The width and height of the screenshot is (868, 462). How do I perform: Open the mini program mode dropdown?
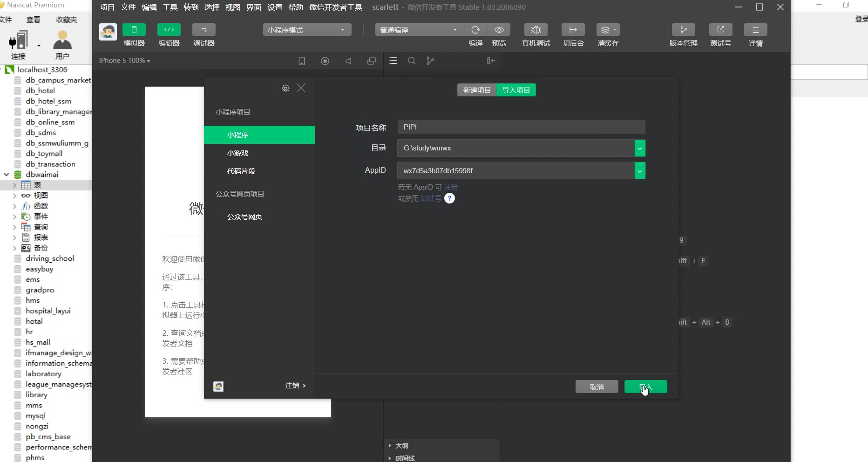tap(307, 30)
